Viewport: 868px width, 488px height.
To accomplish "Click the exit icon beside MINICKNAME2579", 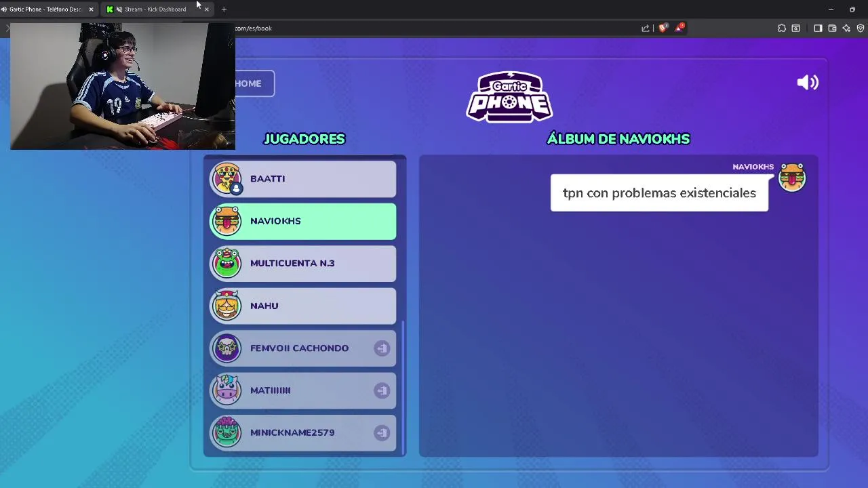I will coord(382,432).
